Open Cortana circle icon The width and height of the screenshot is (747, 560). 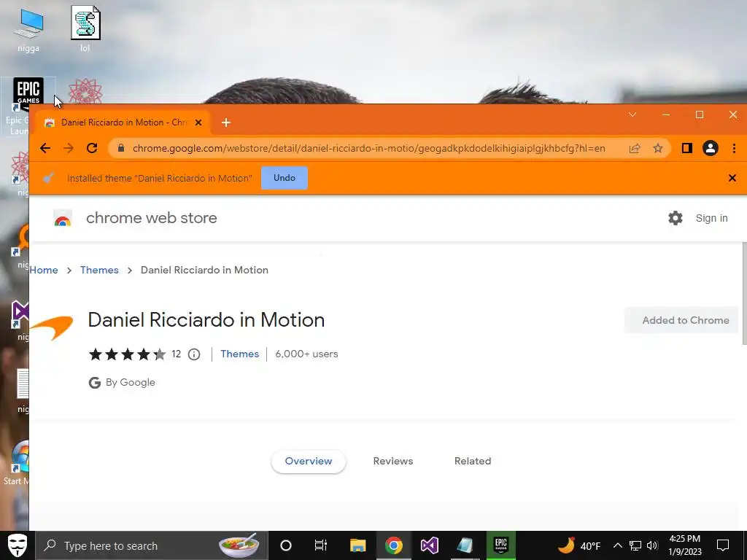coord(286,545)
